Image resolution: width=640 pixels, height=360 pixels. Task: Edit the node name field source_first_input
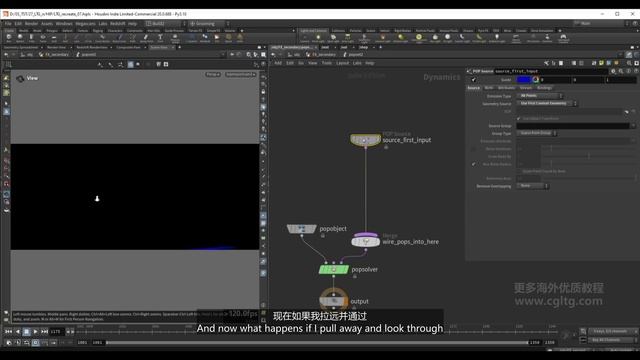click(x=551, y=71)
